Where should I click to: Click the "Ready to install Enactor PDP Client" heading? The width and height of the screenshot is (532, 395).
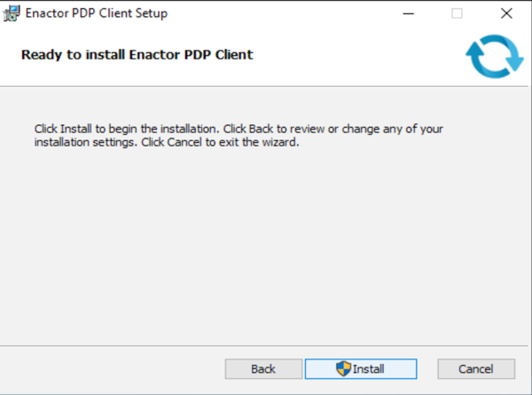[x=137, y=54]
